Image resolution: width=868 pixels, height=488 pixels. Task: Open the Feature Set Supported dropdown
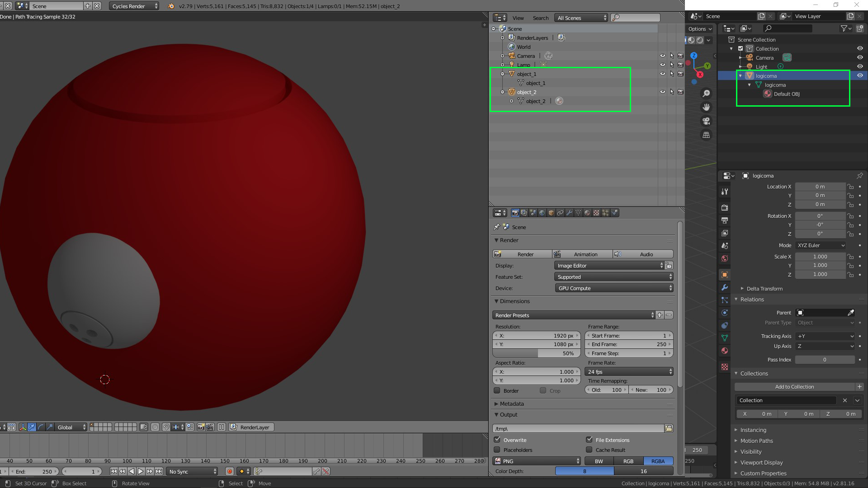click(x=614, y=277)
